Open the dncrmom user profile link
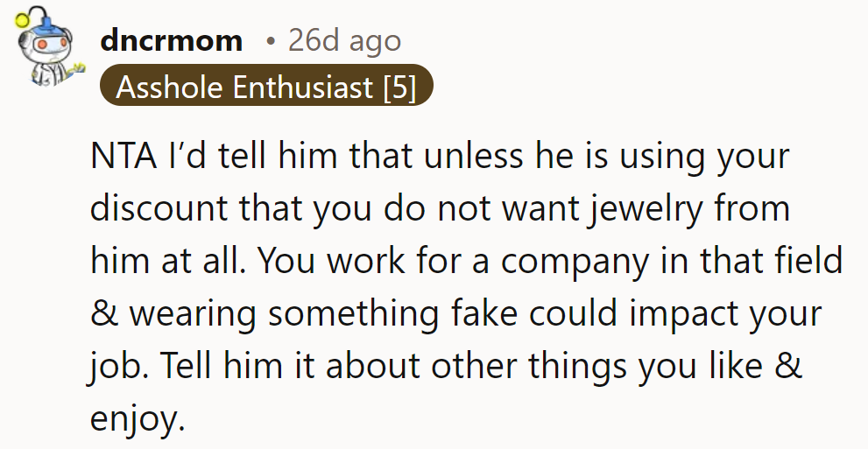This screenshot has height=449, width=868. [x=171, y=40]
